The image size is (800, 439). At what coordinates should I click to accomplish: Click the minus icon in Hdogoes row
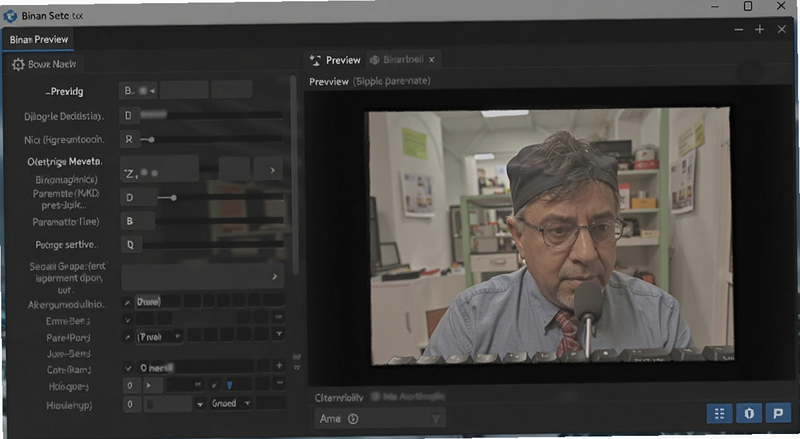(x=279, y=383)
